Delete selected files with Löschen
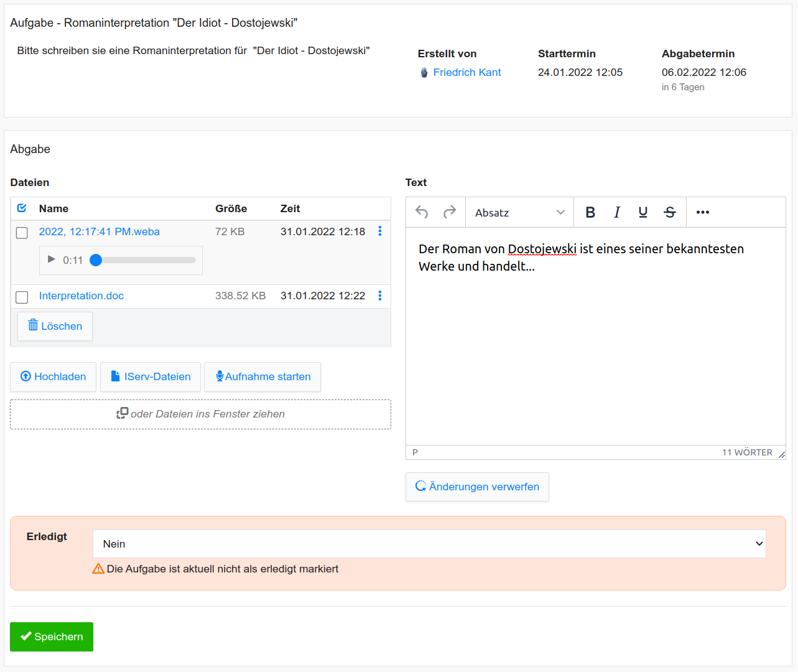Screen dimensions: 798x672 pyautogui.click(x=55, y=326)
